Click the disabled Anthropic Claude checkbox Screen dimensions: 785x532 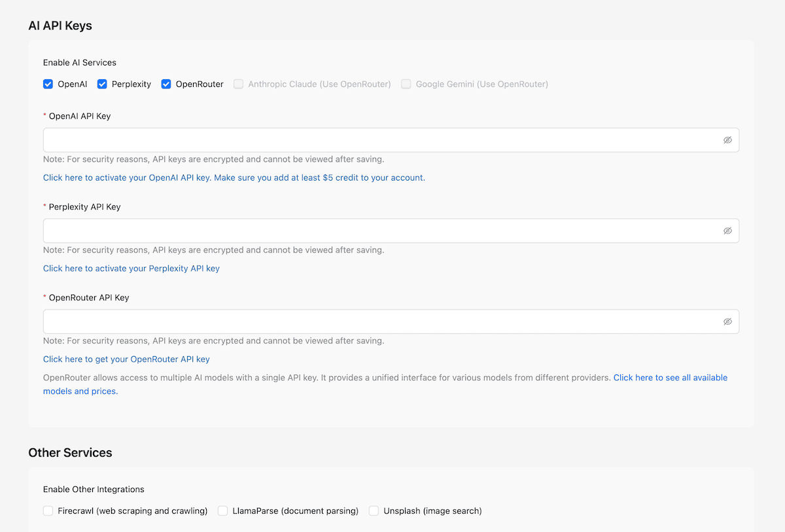coord(239,84)
